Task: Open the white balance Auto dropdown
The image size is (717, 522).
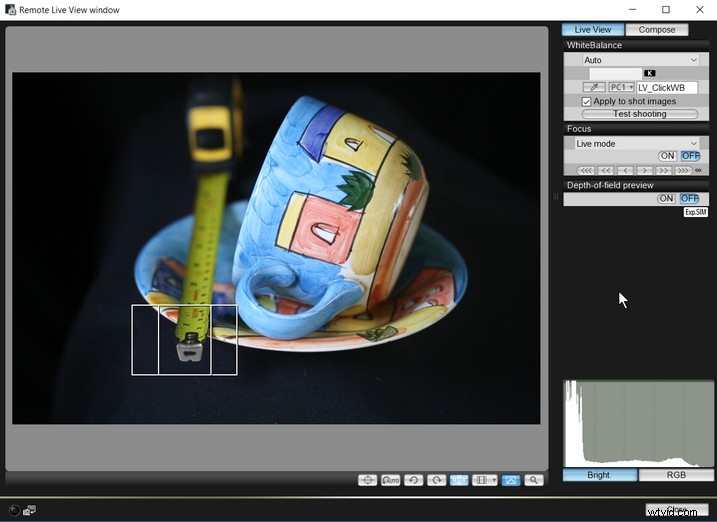Action: point(640,60)
